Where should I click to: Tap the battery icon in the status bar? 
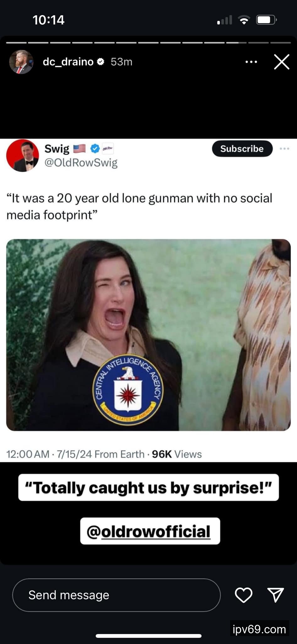[x=266, y=20]
